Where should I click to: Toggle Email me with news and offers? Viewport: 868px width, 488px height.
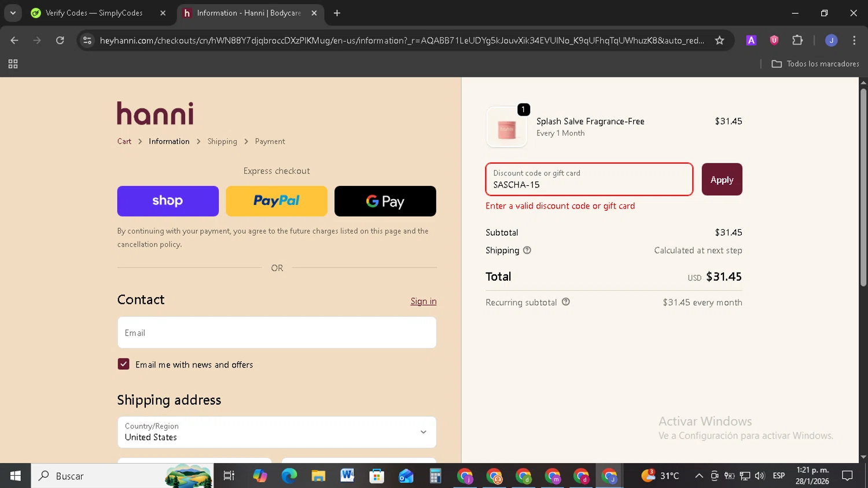point(123,364)
